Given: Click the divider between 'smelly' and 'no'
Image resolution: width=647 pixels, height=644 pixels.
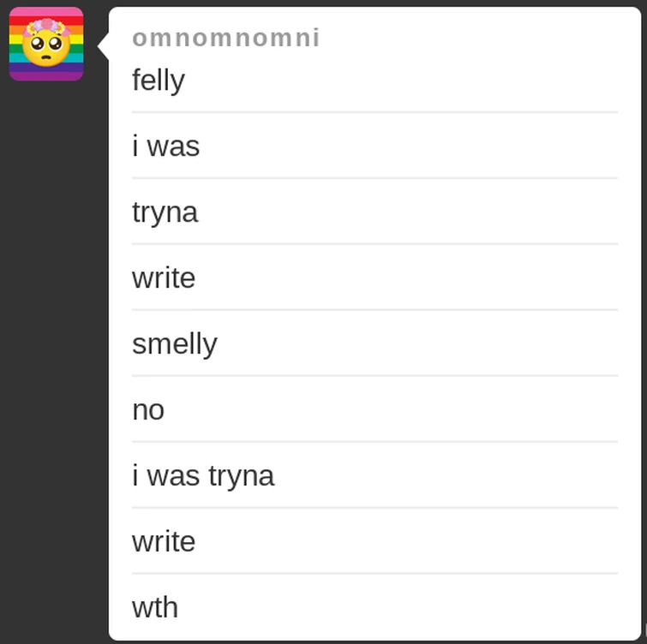Looking at the screenshot, I should 374,376.
